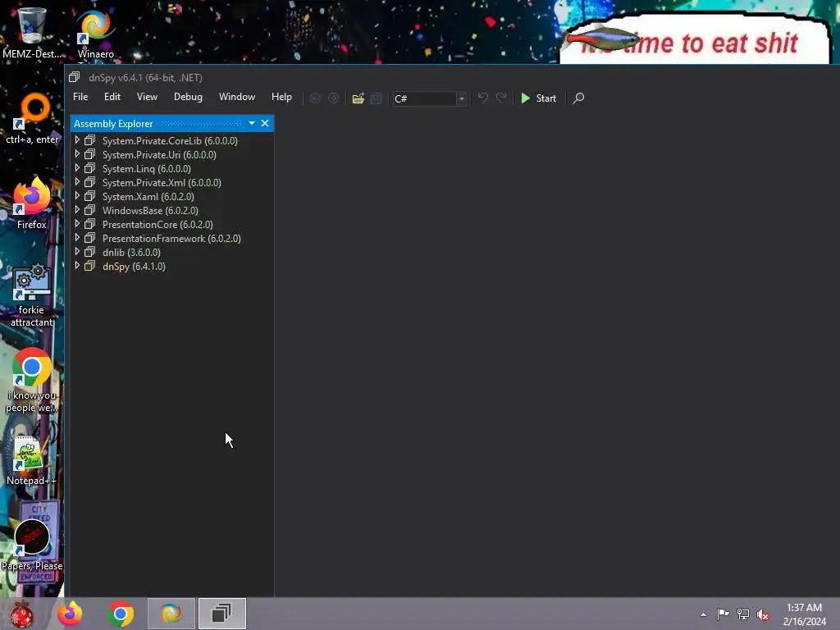Expand System.Xaml node
The width and height of the screenshot is (840, 630).
77,195
